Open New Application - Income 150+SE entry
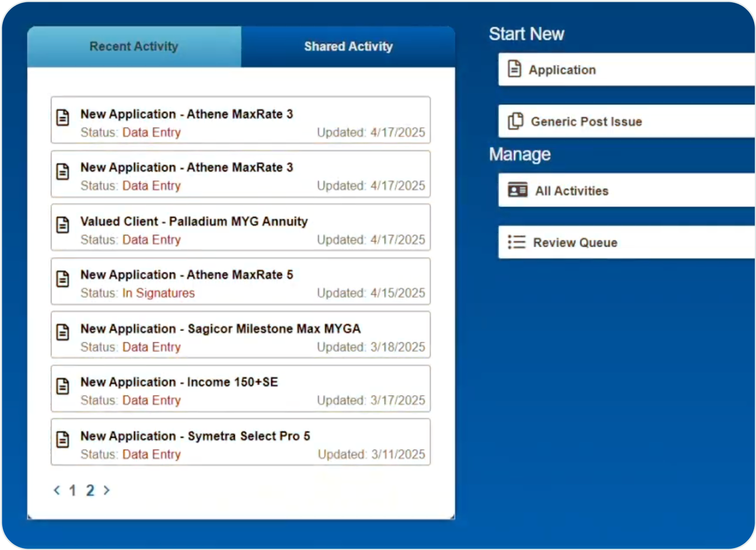The width and height of the screenshot is (756, 550). (240, 389)
